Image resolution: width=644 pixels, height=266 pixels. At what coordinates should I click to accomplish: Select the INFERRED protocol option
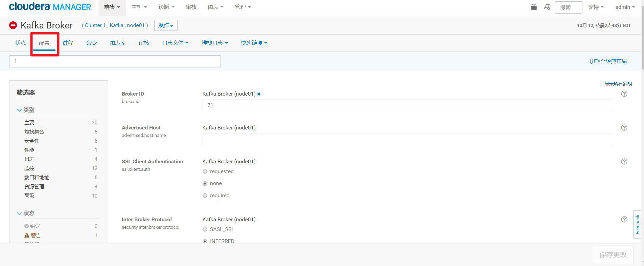[x=205, y=241]
